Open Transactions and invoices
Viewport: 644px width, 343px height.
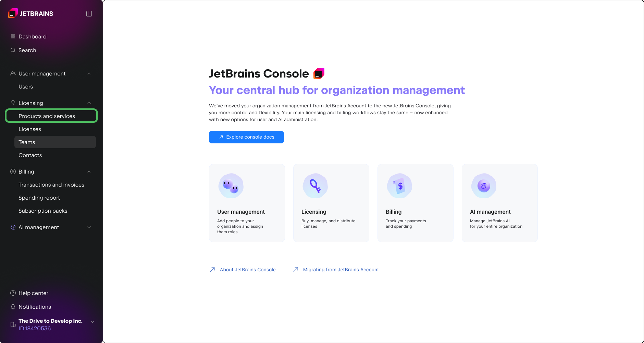[x=51, y=185]
